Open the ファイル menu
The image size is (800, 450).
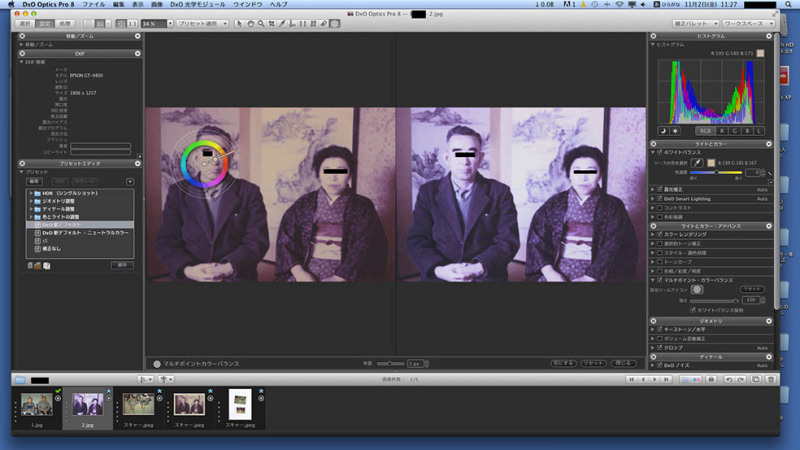click(93, 5)
